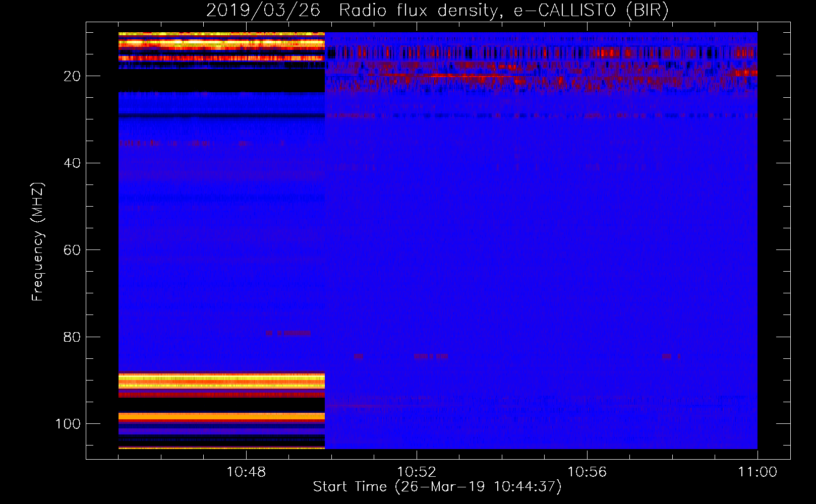Click the '10:56' time tick label
This screenshot has width=816, height=504.
(x=587, y=472)
